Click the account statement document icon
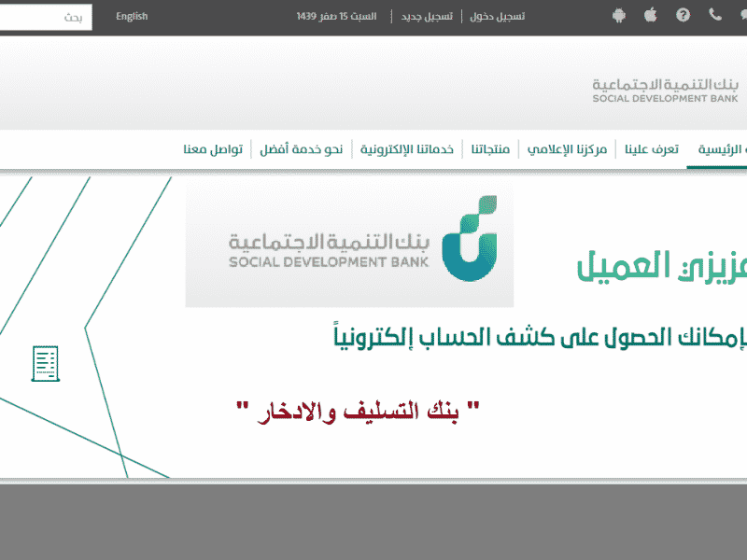This screenshot has height=560, width=747. 45,364
